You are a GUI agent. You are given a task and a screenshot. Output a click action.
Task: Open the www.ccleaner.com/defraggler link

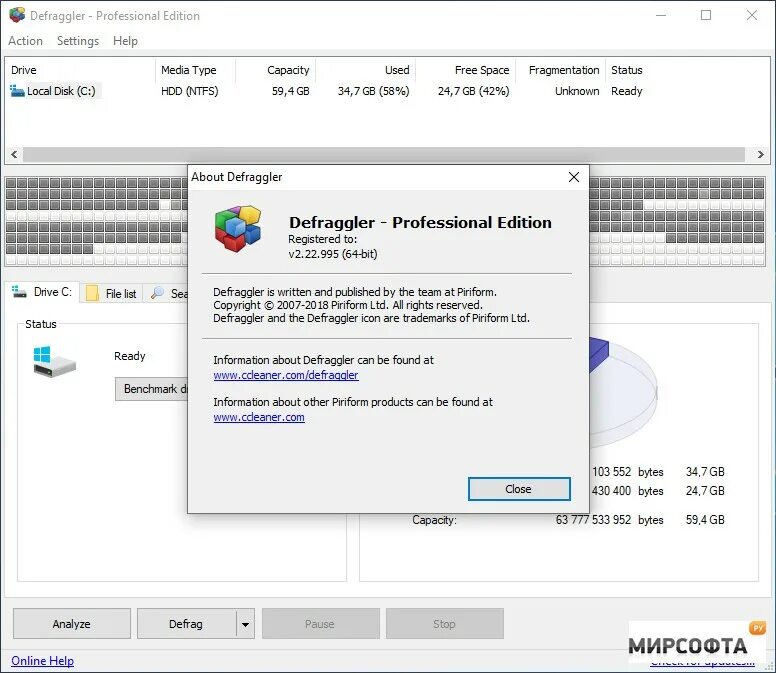point(286,375)
